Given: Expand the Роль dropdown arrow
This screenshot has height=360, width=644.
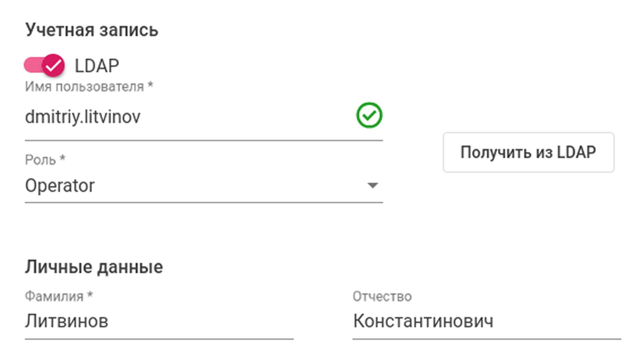Looking at the screenshot, I should (x=372, y=185).
